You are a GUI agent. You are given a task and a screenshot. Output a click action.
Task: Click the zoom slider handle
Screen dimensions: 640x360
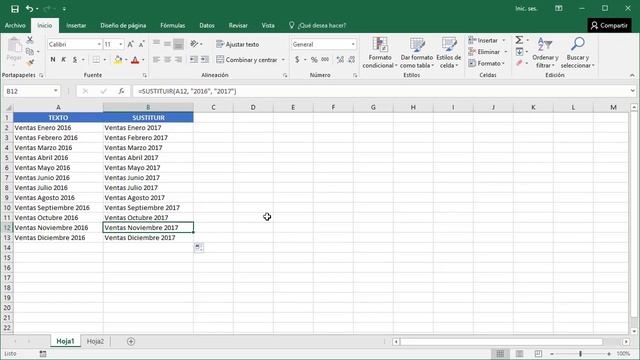[x=580, y=353]
